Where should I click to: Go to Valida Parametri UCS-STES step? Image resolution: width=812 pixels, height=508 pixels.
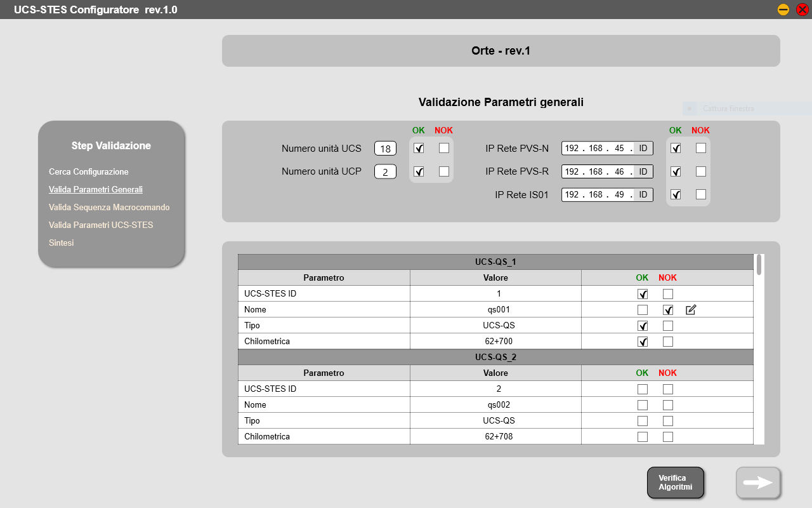[x=101, y=225]
